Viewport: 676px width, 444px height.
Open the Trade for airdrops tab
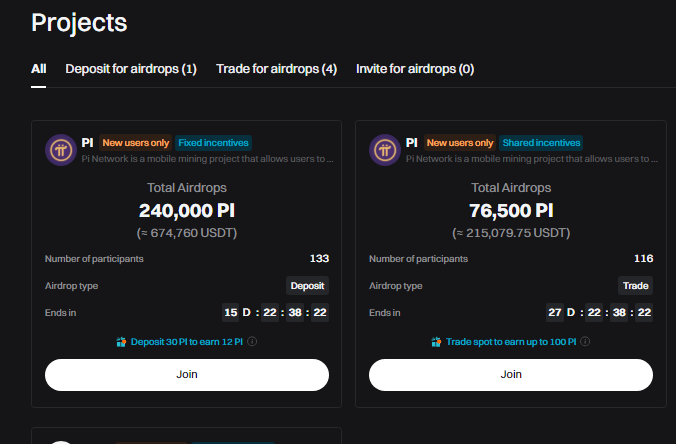[276, 69]
